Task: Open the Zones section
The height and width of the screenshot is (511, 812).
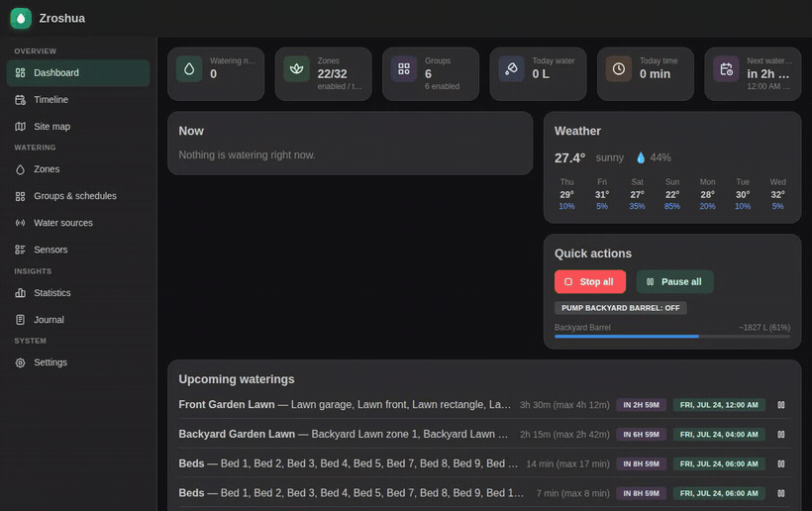Action: [78, 169]
